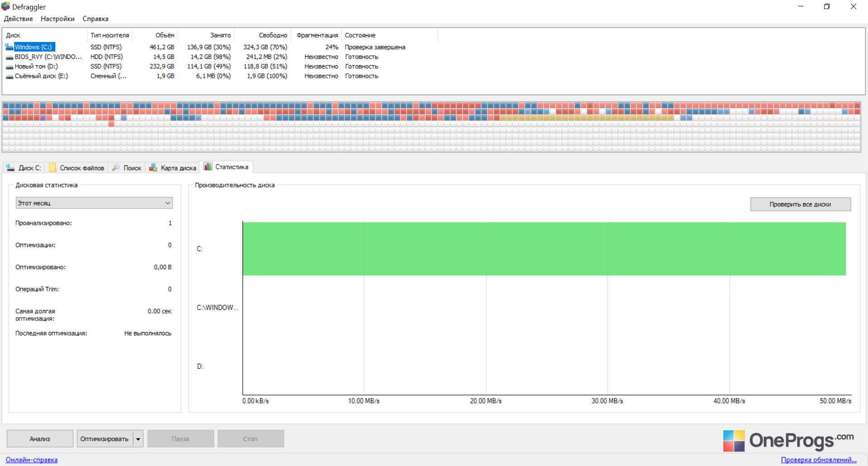Click the 24% fragmentation value
The height and width of the screenshot is (466, 868).
click(x=331, y=47)
